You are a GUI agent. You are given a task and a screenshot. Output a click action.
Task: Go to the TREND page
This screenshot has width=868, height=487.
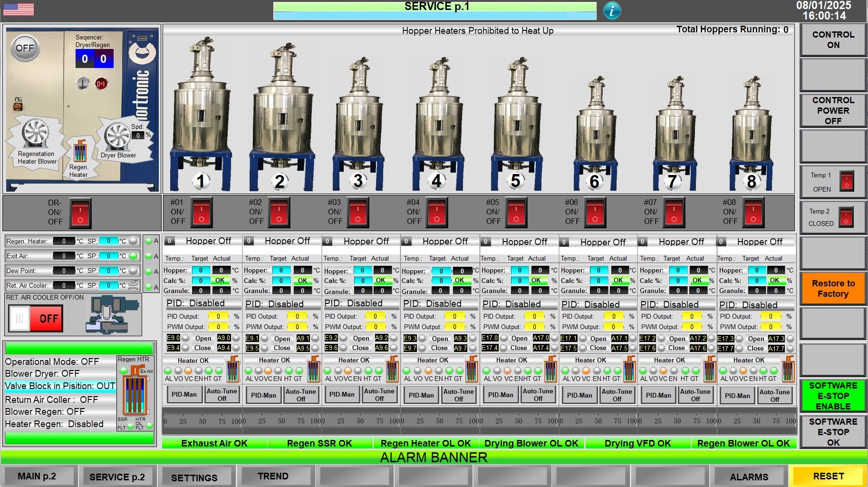[273, 476]
